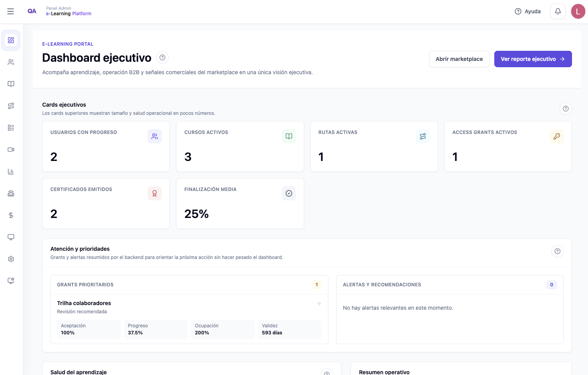Click Grants prioritarios count badge 1
This screenshot has height=375, width=588.
tap(317, 285)
